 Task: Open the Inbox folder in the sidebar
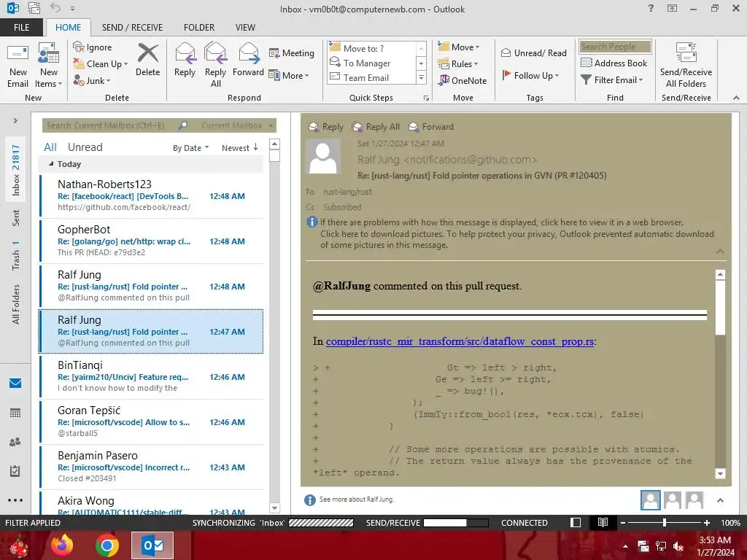click(16, 170)
